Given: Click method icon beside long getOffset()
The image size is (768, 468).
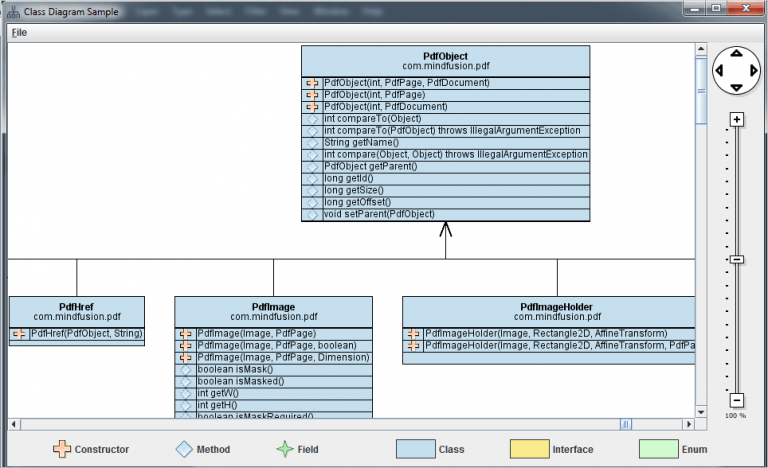Looking at the screenshot, I should [312, 202].
